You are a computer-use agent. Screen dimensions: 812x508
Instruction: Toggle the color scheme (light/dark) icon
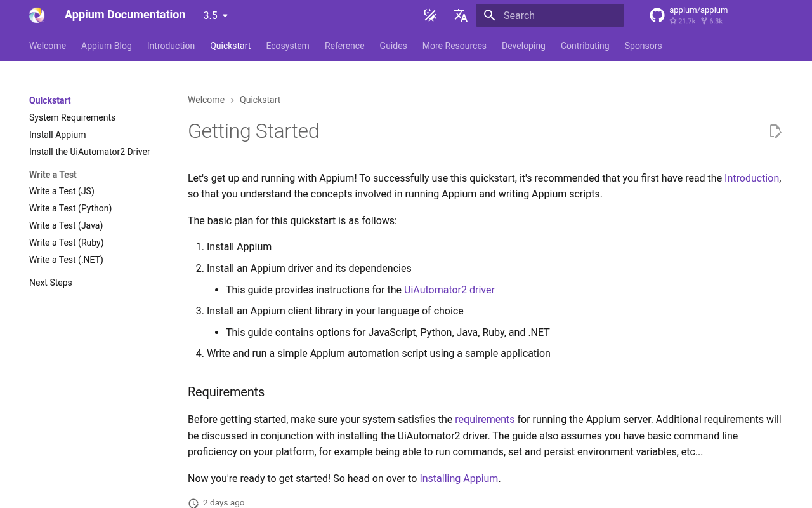coord(430,15)
